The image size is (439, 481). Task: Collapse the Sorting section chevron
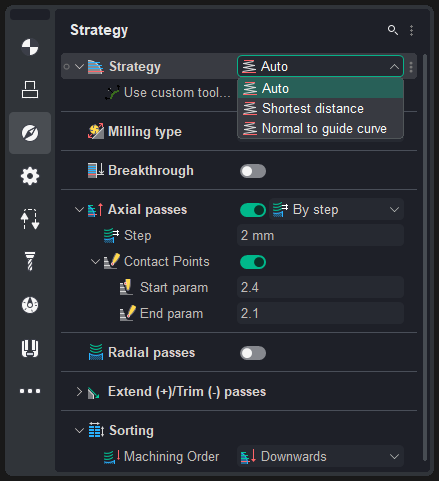pos(79,430)
